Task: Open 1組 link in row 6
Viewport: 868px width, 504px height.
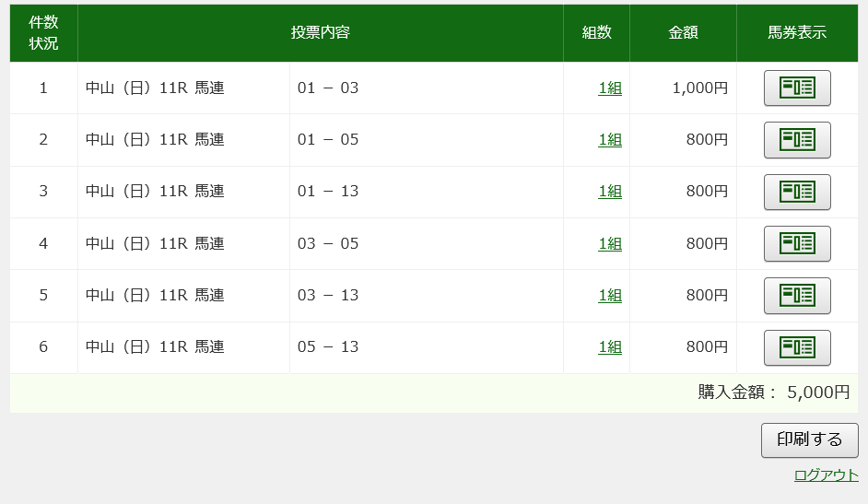Action: pyautogui.click(x=610, y=346)
